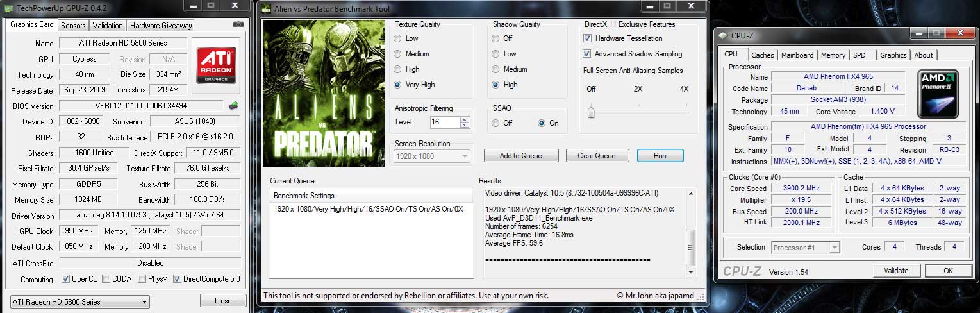980x313 pixels.
Task: Click the Anti-Aliasing samples slider handle
Action: (x=591, y=112)
